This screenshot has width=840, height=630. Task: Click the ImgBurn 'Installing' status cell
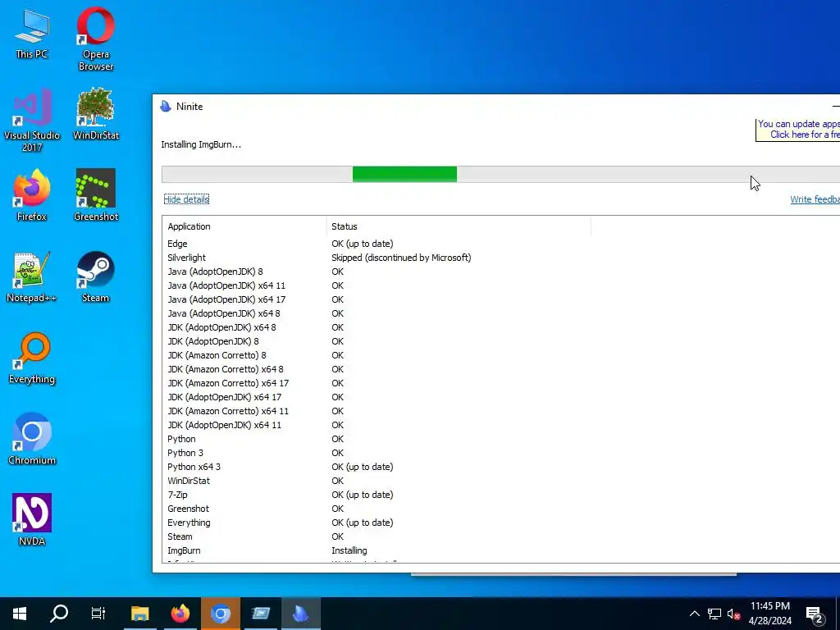(349, 550)
